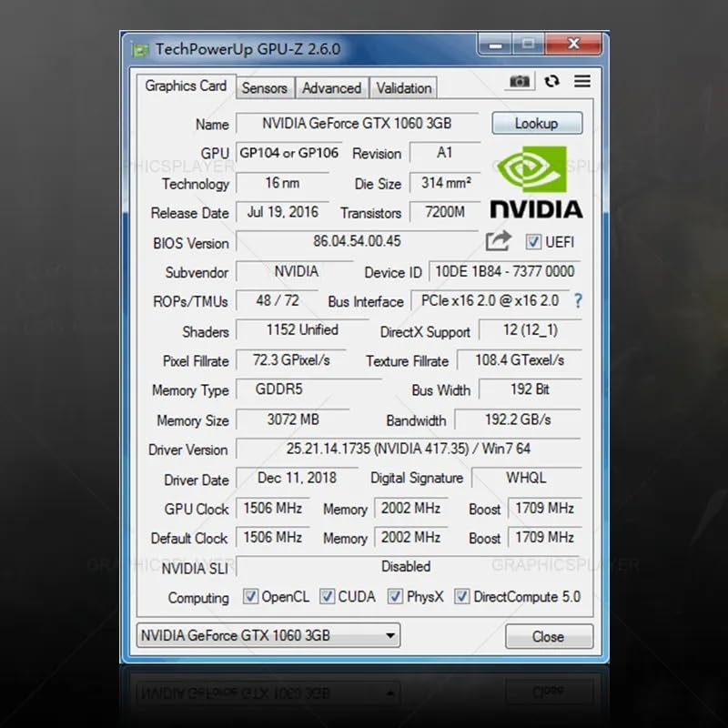This screenshot has height=728, width=728.
Task: Toggle the OpenCL checkbox
Action: [250, 596]
